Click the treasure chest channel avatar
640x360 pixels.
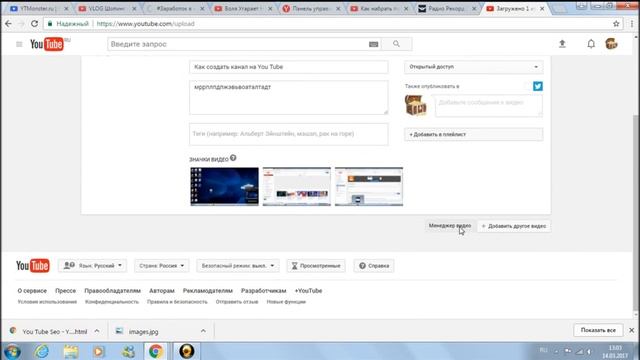click(x=416, y=105)
